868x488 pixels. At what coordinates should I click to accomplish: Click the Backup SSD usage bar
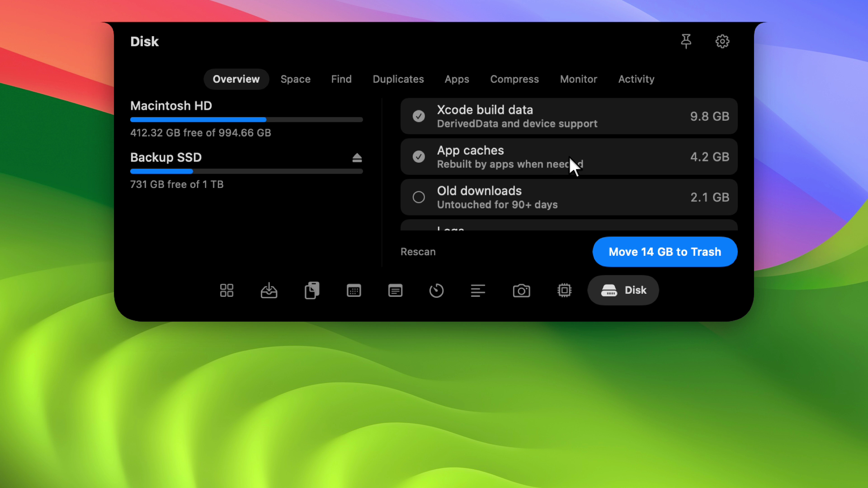(x=246, y=171)
